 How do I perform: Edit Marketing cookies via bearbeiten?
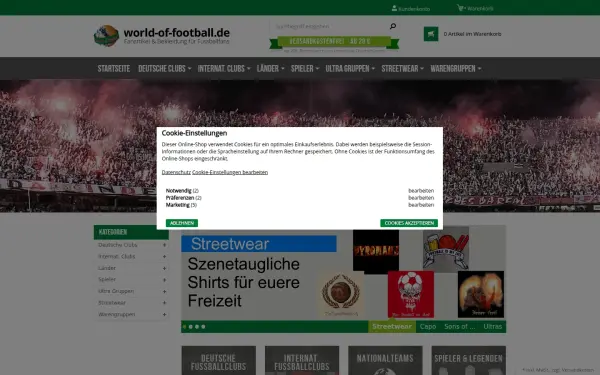point(421,205)
